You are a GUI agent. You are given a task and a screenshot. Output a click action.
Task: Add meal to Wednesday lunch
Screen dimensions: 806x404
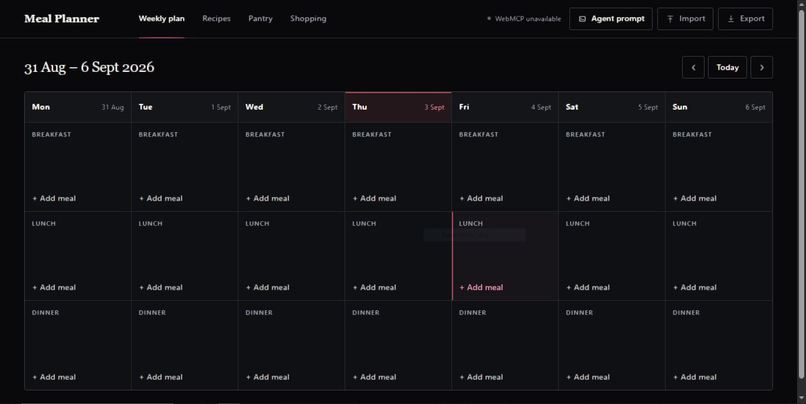coord(268,287)
